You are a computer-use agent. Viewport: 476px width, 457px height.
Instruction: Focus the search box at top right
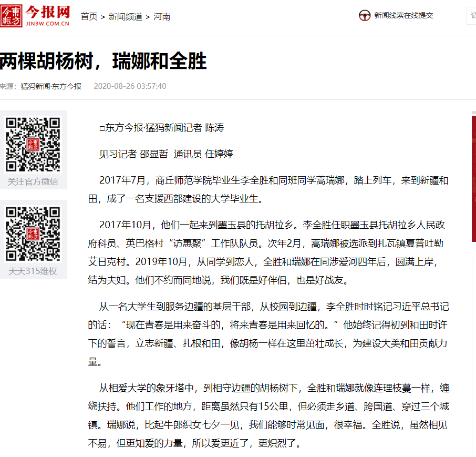coord(471,16)
